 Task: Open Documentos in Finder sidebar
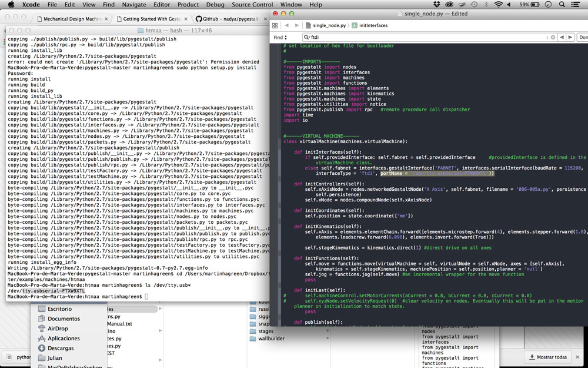[59, 319]
